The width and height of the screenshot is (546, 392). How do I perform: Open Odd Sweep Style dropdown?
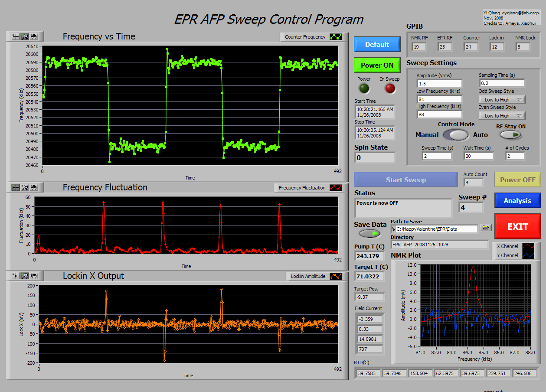click(x=502, y=100)
